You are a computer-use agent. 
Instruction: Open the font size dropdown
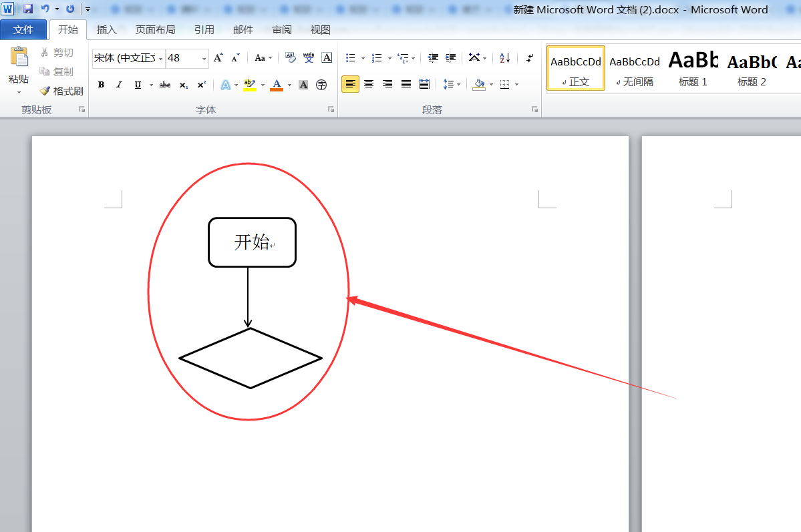coord(204,59)
